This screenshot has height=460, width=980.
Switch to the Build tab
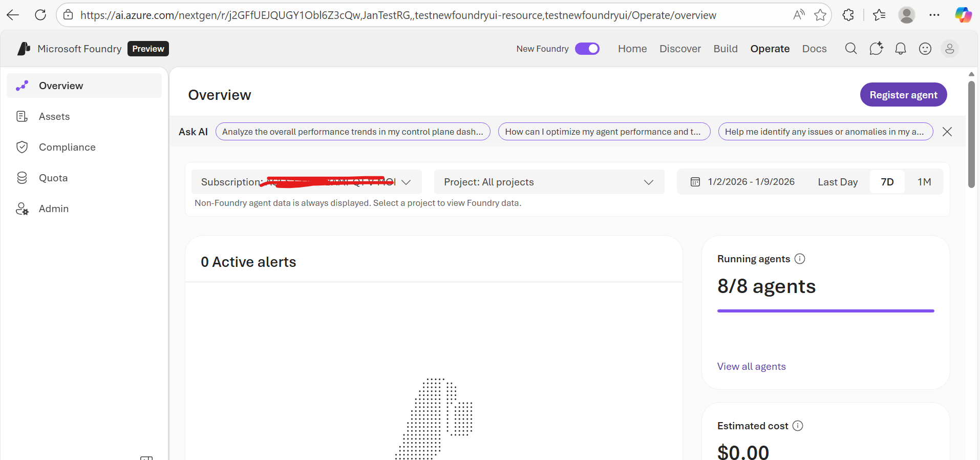(726, 49)
